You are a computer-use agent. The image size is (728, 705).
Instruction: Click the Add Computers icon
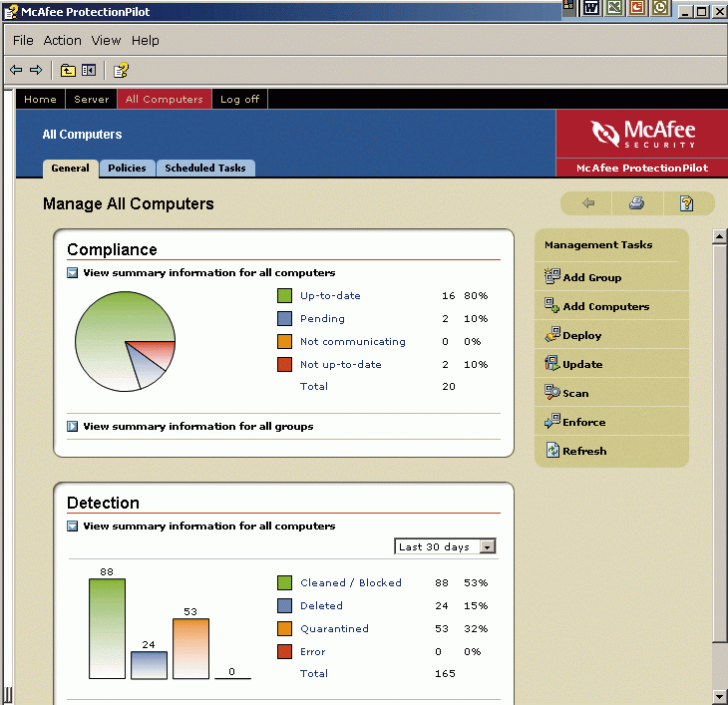552,306
